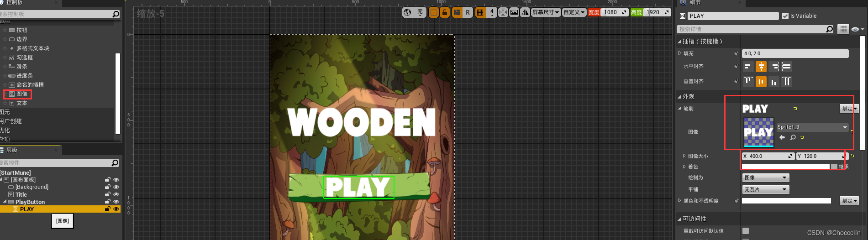Toggle grid snapping icon
Image resolution: width=868 pixels, height=240 pixels.
480,12
